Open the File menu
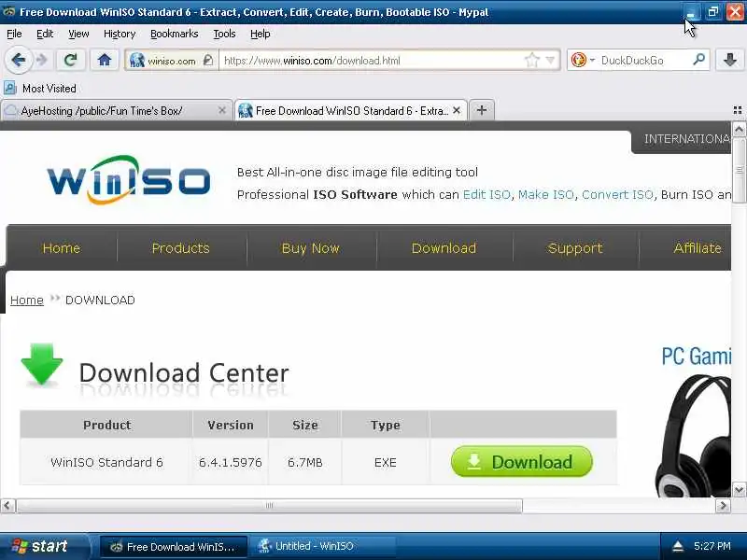This screenshot has height=560, width=747. (14, 34)
